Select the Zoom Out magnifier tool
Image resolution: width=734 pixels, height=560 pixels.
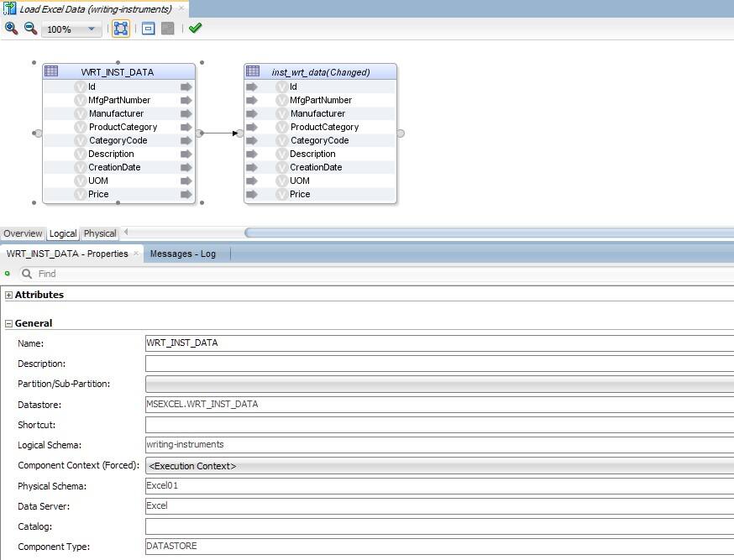29,28
